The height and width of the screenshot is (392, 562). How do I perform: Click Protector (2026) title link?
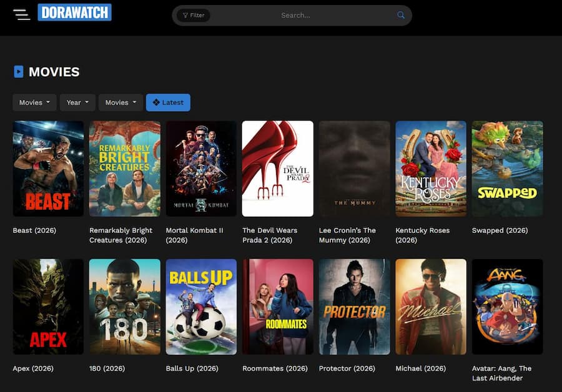[347, 368]
